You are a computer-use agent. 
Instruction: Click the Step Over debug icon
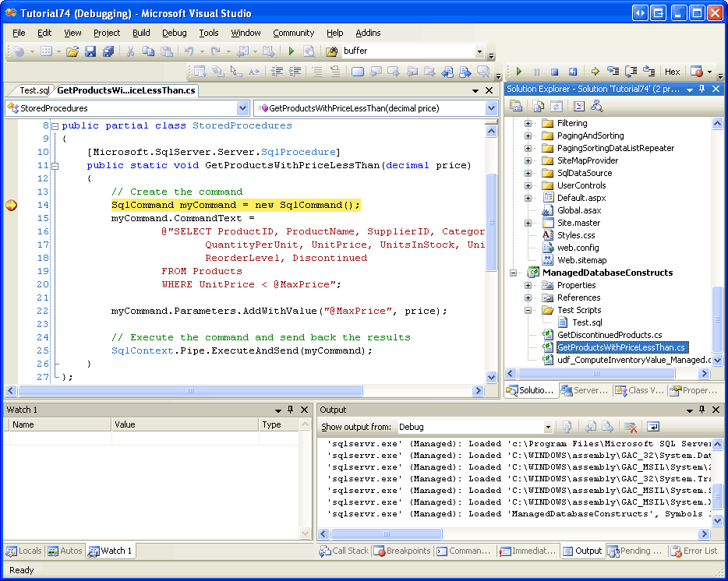[x=631, y=72]
